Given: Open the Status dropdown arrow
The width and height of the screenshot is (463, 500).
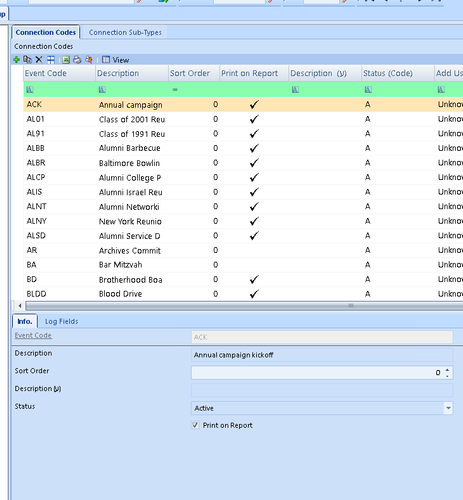Looking at the screenshot, I should [x=448, y=408].
